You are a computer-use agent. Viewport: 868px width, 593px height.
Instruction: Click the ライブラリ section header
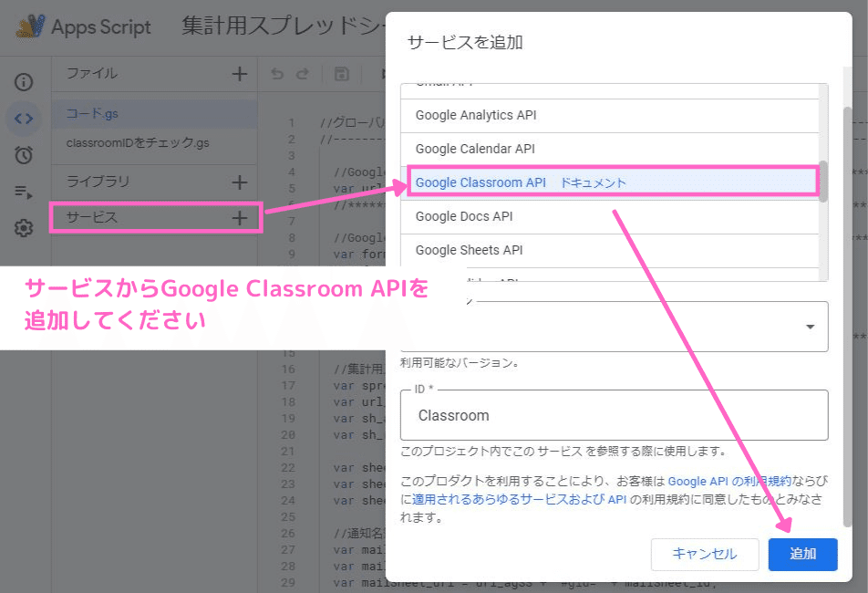point(98,182)
